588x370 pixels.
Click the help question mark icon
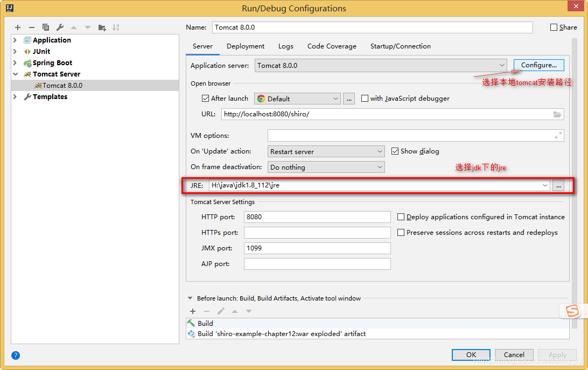16,355
